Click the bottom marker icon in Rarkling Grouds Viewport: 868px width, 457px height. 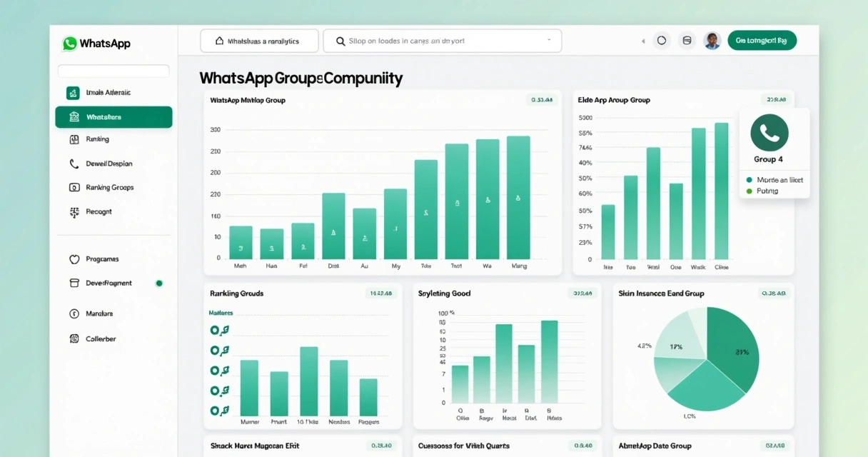tap(219, 411)
